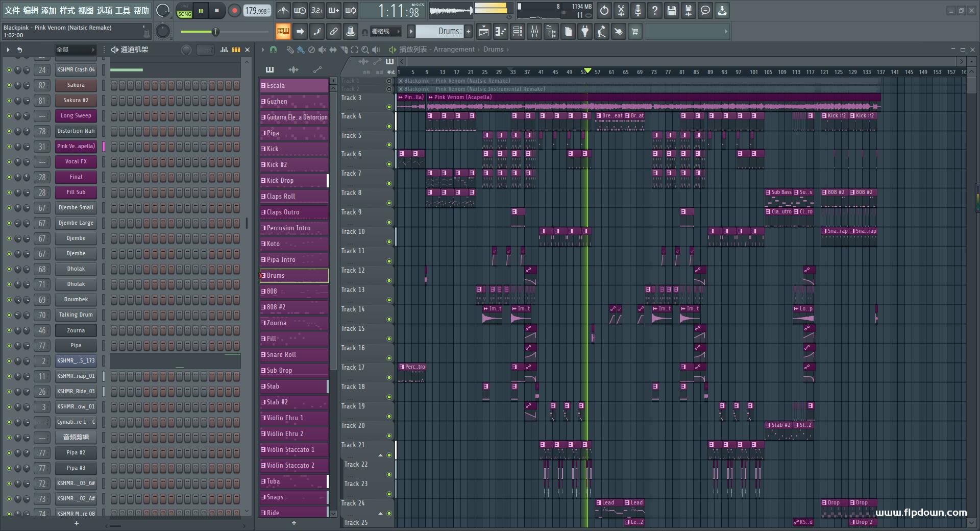Open the help question mark icon
Image resolution: width=980 pixels, height=531 pixels.
pyautogui.click(x=655, y=10)
